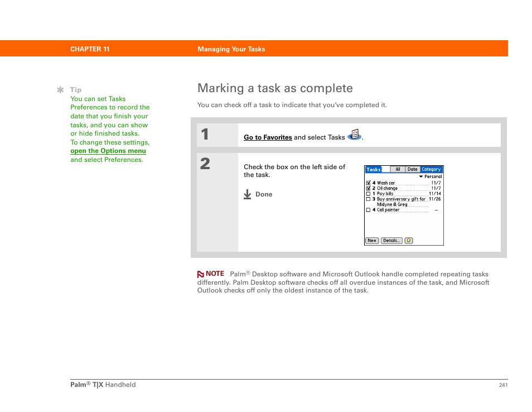The height and width of the screenshot is (412, 532).
Task: Open the 11/26 due date picker
Action: tap(435, 199)
